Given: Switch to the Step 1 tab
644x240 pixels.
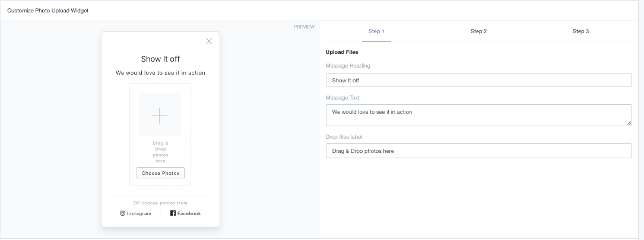Looking at the screenshot, I should tap(376, 31).
